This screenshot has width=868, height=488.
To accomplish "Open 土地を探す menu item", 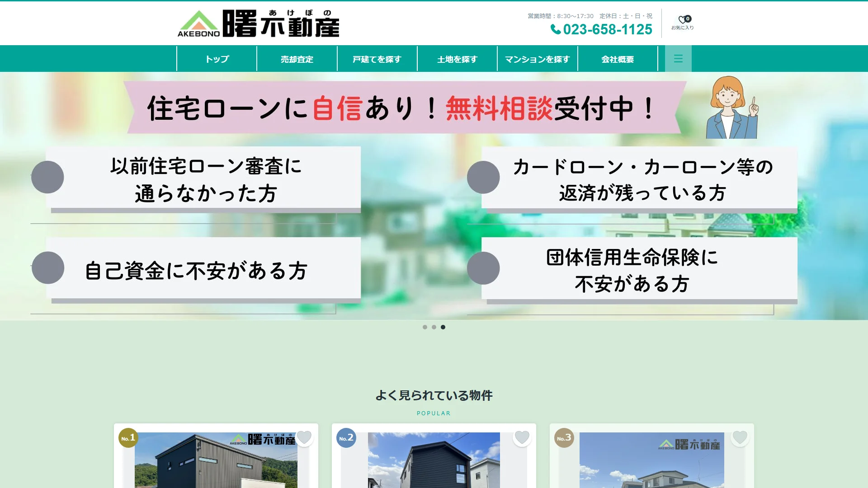I will click(457, 59).
